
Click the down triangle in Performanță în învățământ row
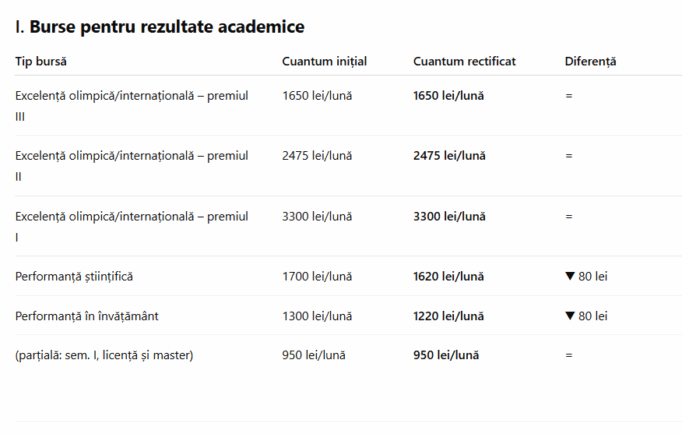pyautogui.click(x=570, y=316)
